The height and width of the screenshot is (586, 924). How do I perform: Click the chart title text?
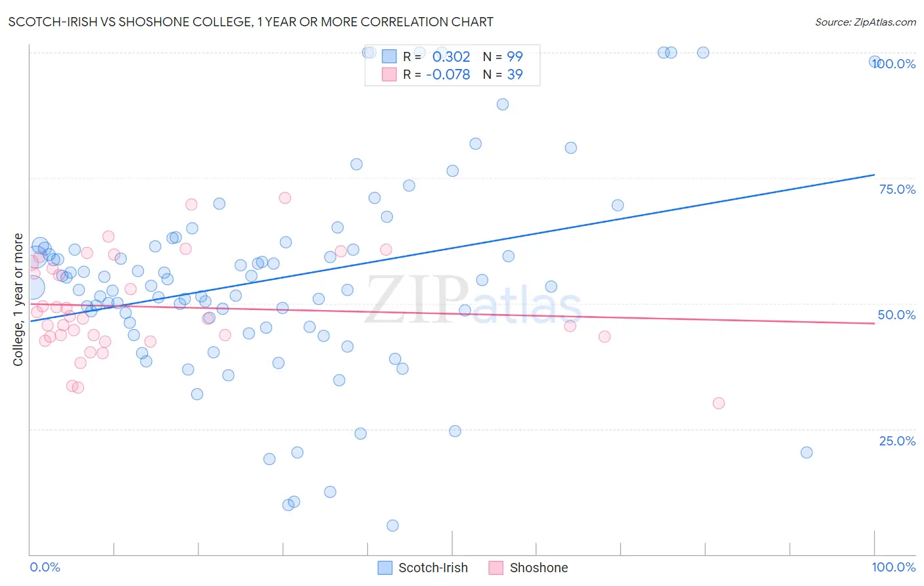click(250, 22)
